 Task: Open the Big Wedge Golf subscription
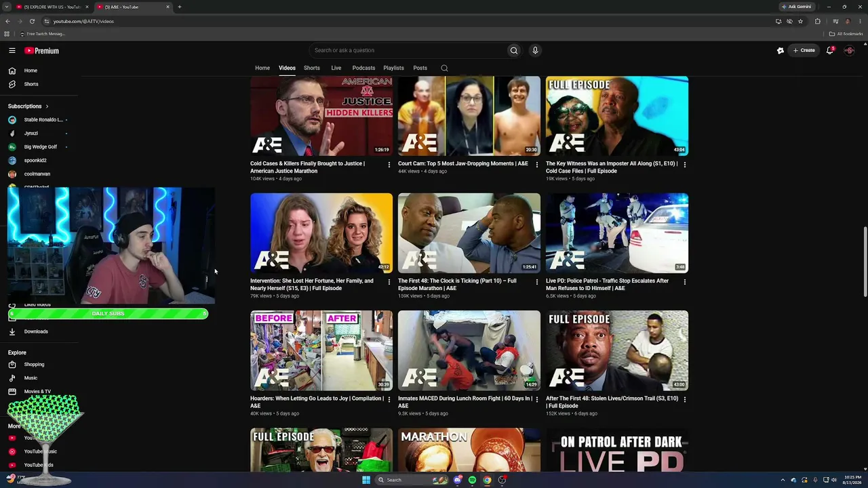tap(41, 147)
